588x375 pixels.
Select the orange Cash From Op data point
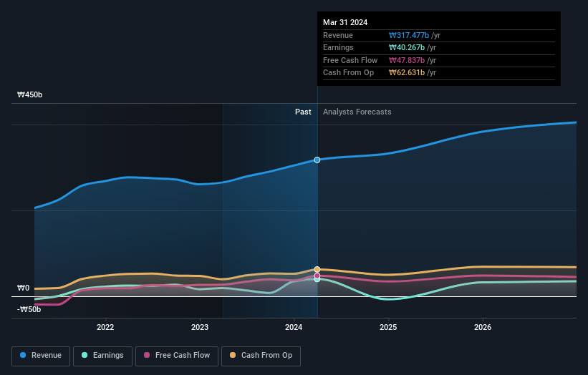click(317, 269)
